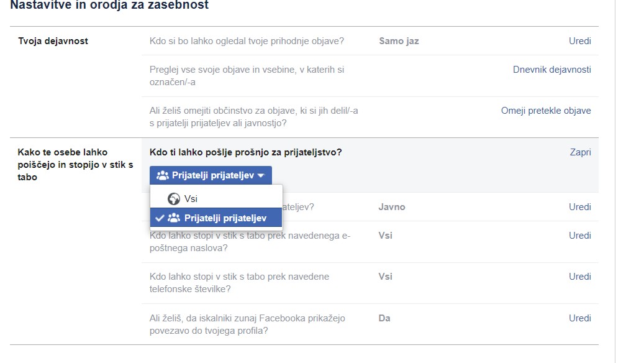This screenshot has width=644, height=363.
Task: Close the friend request section with Zapri
Action: pos(580,152)
